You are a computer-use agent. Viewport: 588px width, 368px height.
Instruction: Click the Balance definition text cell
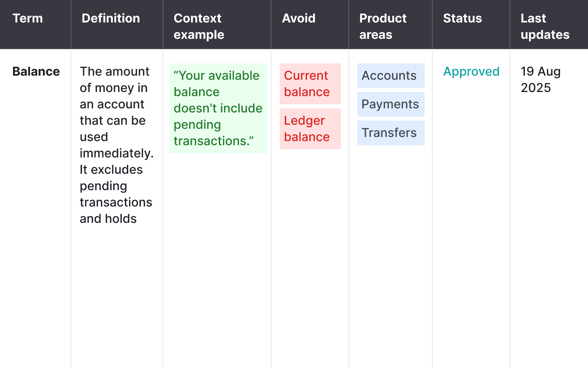pos(116,145)
